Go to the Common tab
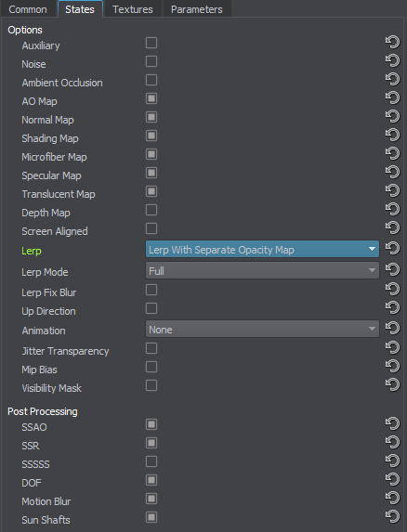The height and width of the screenshot is (532, 407). point(28,9)
